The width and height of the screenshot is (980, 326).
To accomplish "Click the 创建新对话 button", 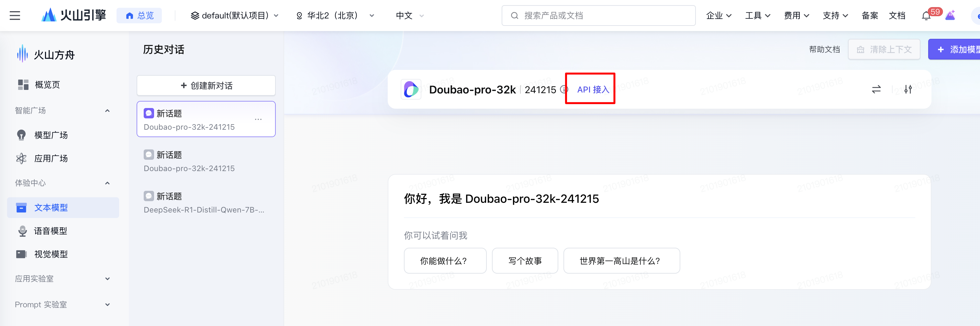I will pos(206,85).
